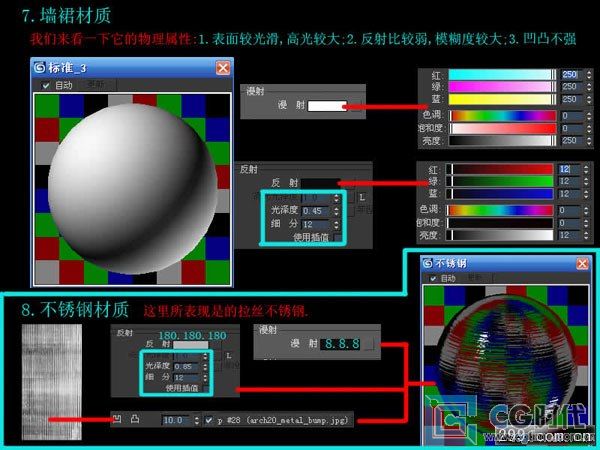This screenshot has width=600, height=450.
Task: Click the 光泽度 field showing 0.85
Action: click(x=187, y=366)
